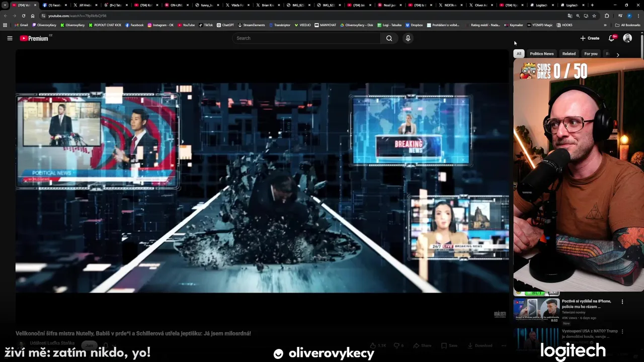Select the Politics News chip
This screenshot has height=362, width=644.
tap(542, 54)
